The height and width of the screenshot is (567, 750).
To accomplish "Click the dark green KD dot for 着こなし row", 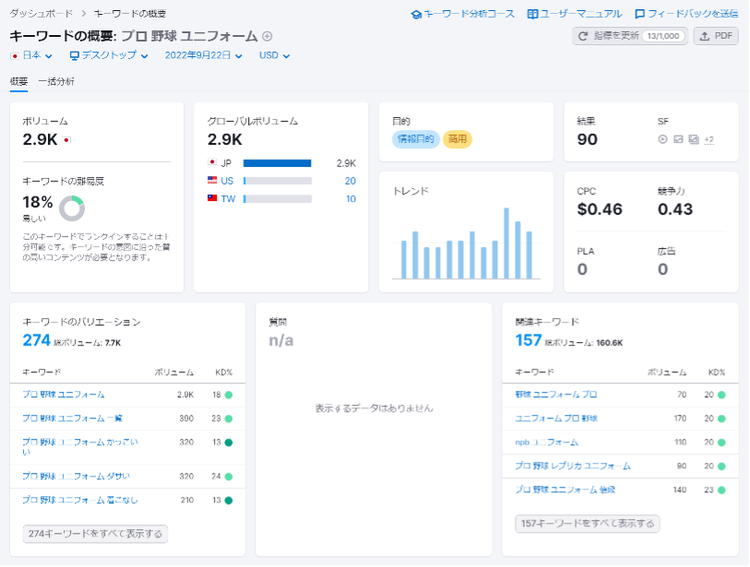I will [229, 500].
